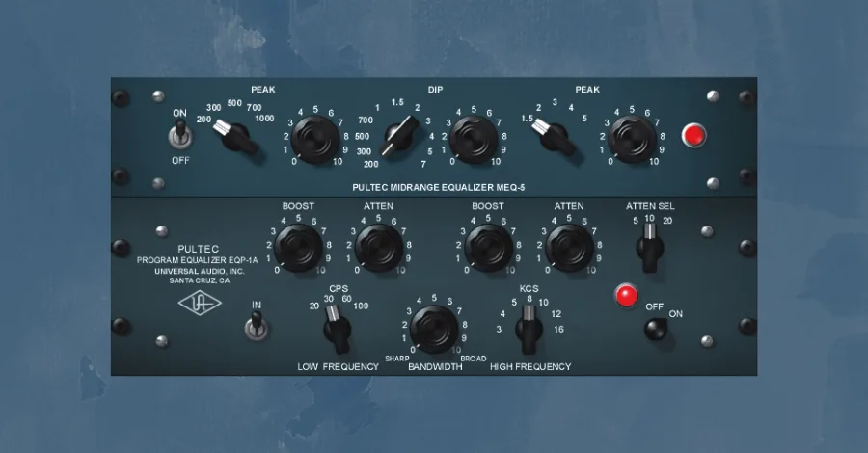Screen dimensions: 868x453
Task: Click the PROGRAM EQUALIZER EQP-1A text
Action: (198, 260)
